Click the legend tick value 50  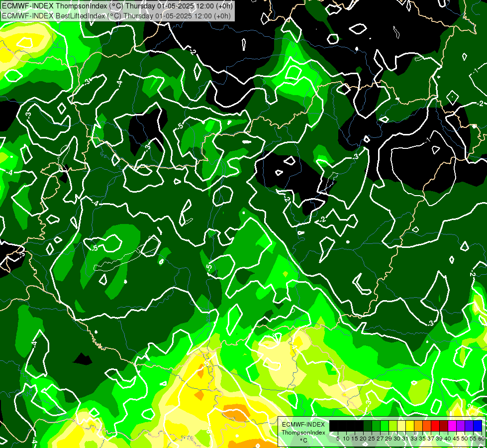coord(465,439)
